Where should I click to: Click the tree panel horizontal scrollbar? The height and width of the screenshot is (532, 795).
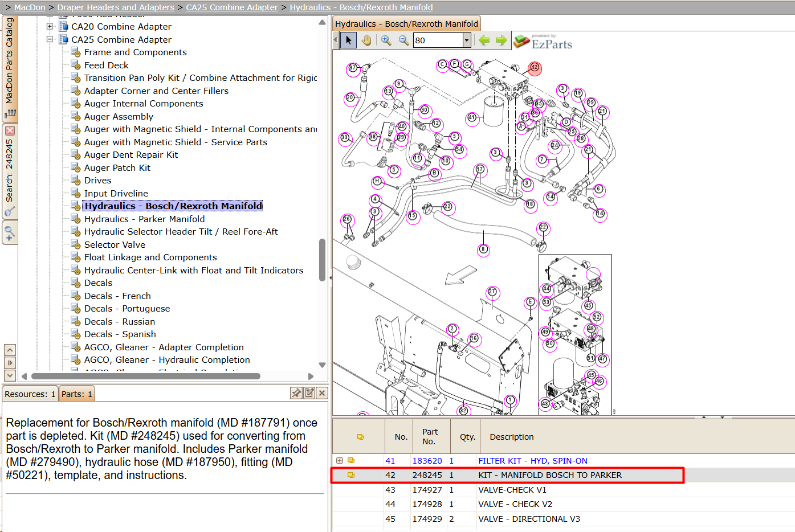[x=146, y=376]
